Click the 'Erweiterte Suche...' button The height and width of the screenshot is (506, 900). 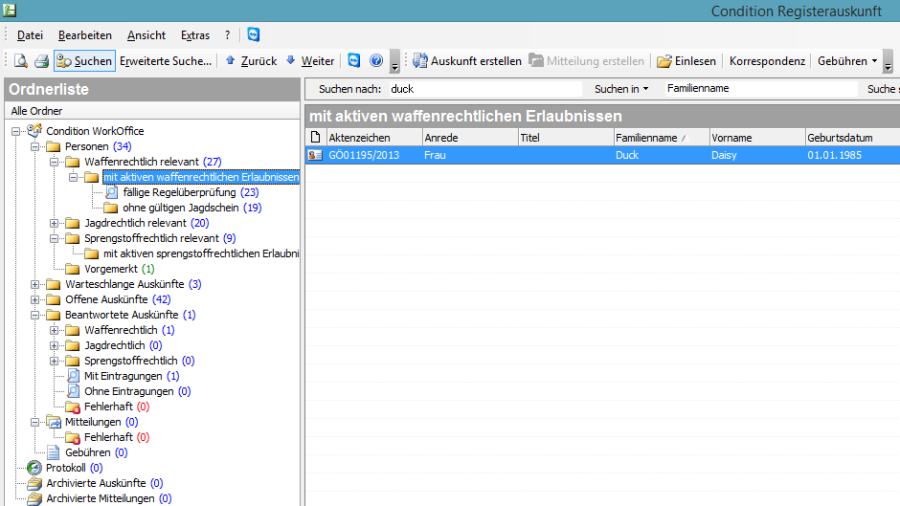[x=166, y=61]
